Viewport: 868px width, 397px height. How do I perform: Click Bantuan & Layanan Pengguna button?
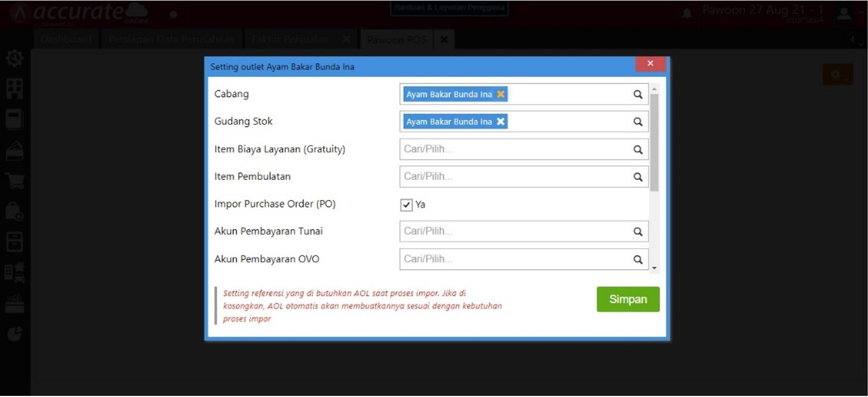[449, 8]
